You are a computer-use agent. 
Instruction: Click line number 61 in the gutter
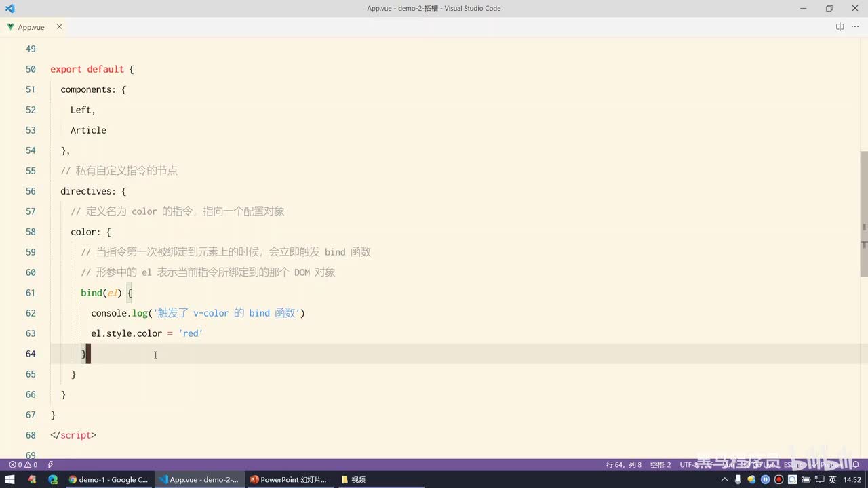point(31,293)
